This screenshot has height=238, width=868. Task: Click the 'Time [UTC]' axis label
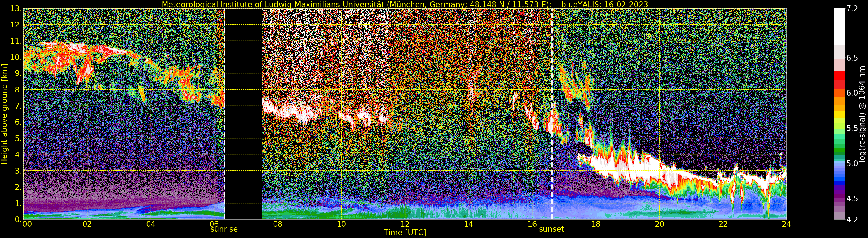click(405, 233)
